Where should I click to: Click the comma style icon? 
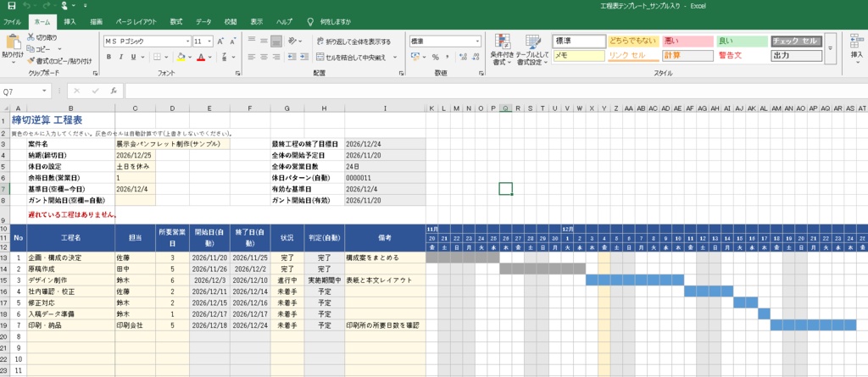(x=448, y=57)
